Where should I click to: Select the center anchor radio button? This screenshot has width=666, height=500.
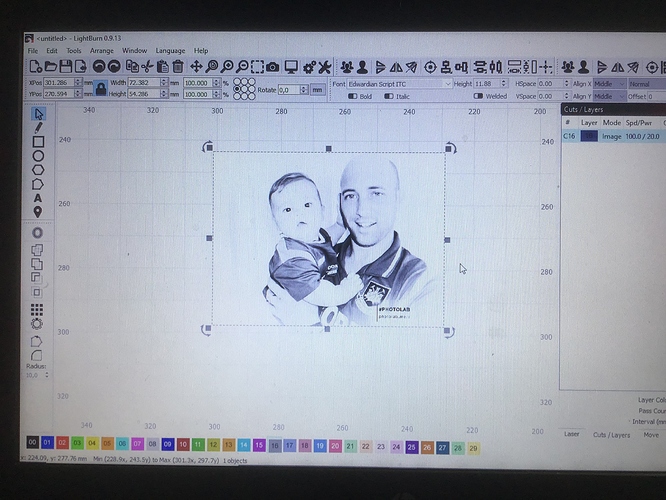pos(244,89)
